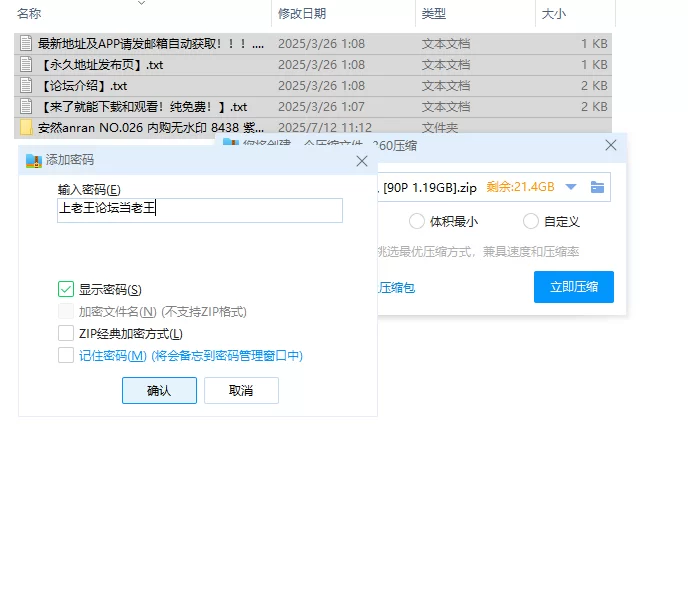
Task: Sort by the 名称 column header
Action: tap(29, 14)
